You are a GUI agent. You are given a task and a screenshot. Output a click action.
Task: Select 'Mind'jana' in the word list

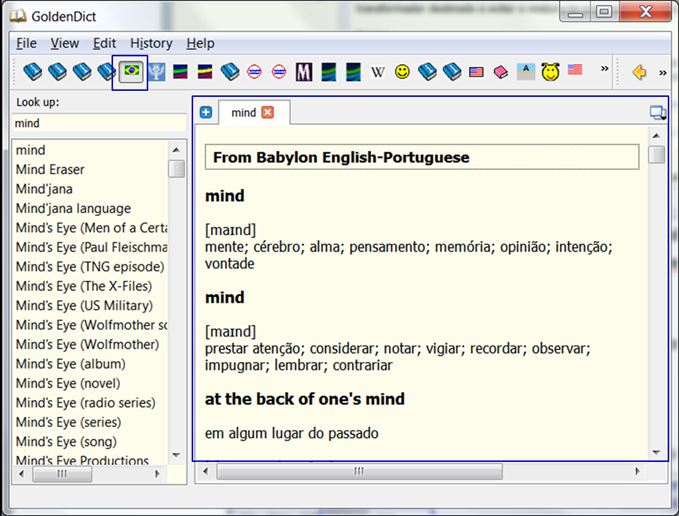(44, 189)
